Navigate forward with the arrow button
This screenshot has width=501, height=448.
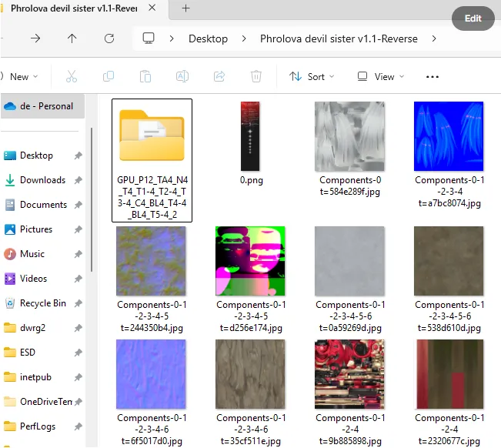tap(35, 38)
